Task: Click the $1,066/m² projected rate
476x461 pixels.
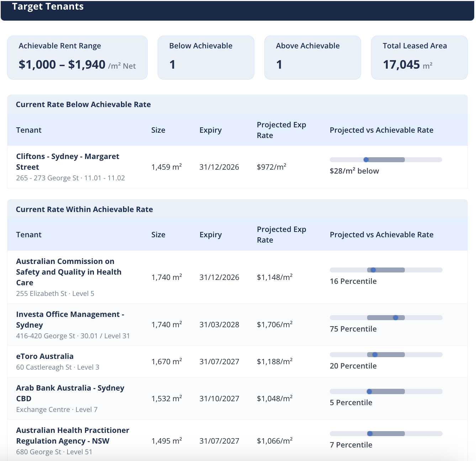Action: point(275,441)
